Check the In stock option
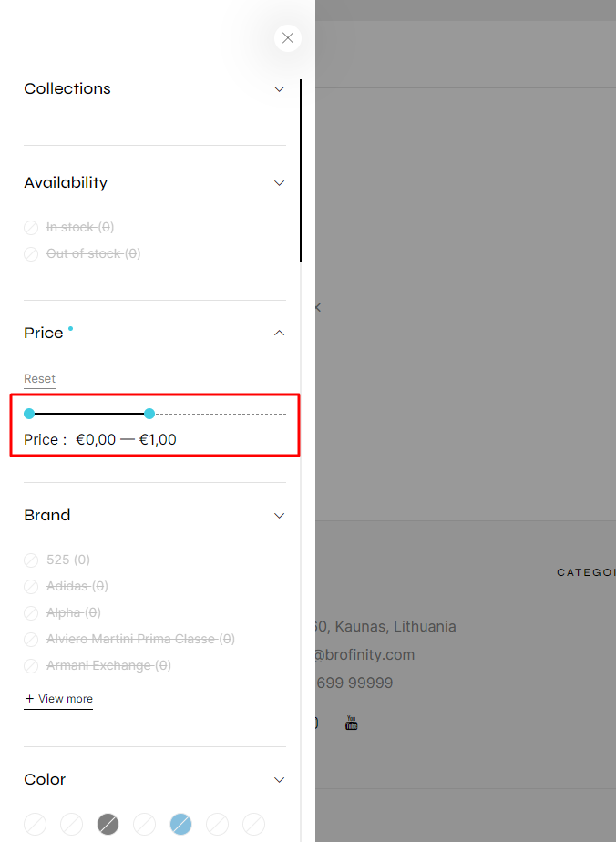Screen dimensions: 616x842 click(31, 228)
